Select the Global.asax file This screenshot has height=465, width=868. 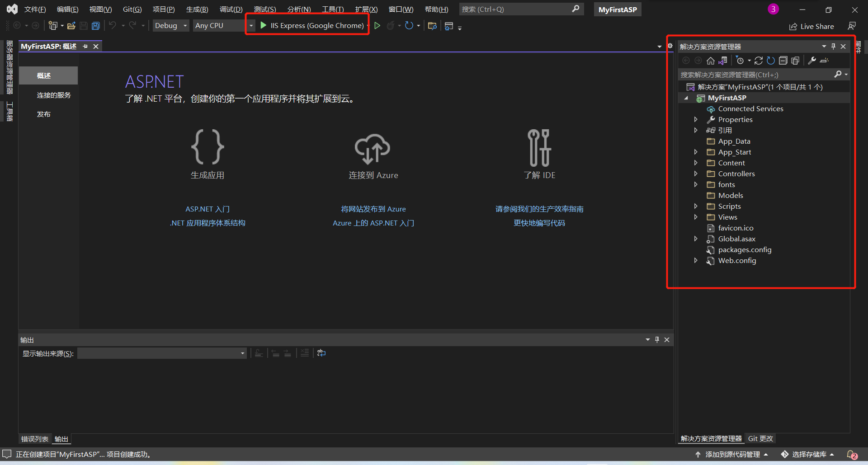pyautogui.click(x=736, y=239)
